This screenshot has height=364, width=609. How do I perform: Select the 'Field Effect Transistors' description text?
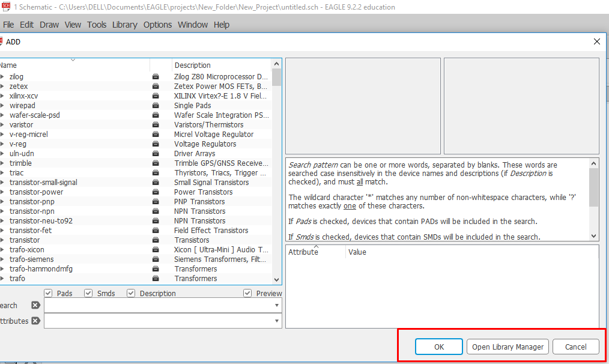(x=211, y=231)
